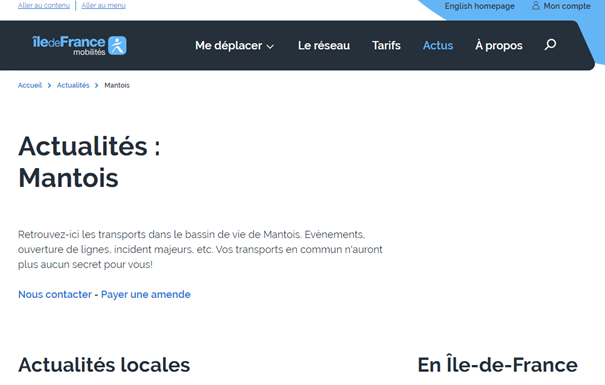Click the intro paragraph starting with Retrouvez-ici

point(200,250)
